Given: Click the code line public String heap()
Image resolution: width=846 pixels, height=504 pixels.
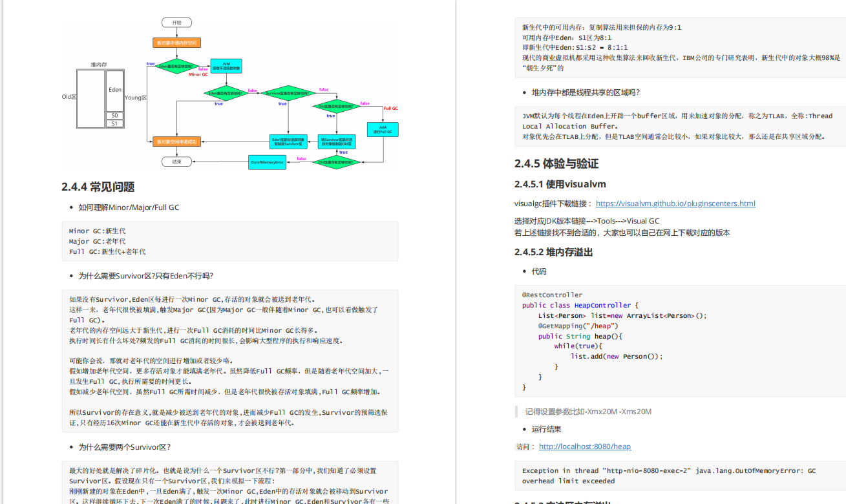Looking at the screenshot, I should (x=580, y=336).
